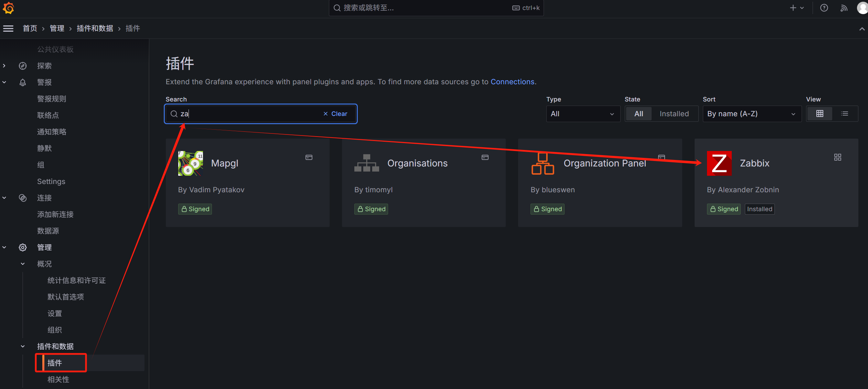
Task: Collapse the 连接 sidebar section
Action: pos(4,198)
